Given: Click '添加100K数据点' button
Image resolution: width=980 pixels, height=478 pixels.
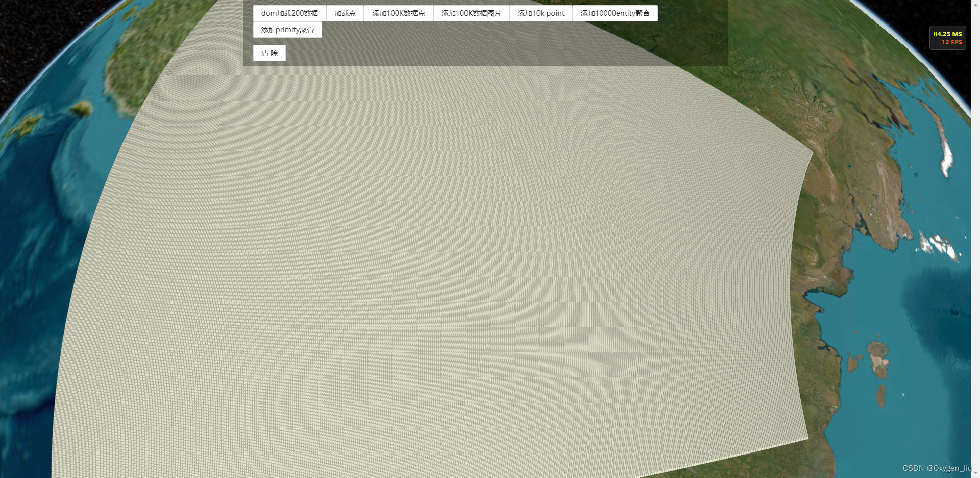Looking at the screenshot, I should (x=399, y=13).
